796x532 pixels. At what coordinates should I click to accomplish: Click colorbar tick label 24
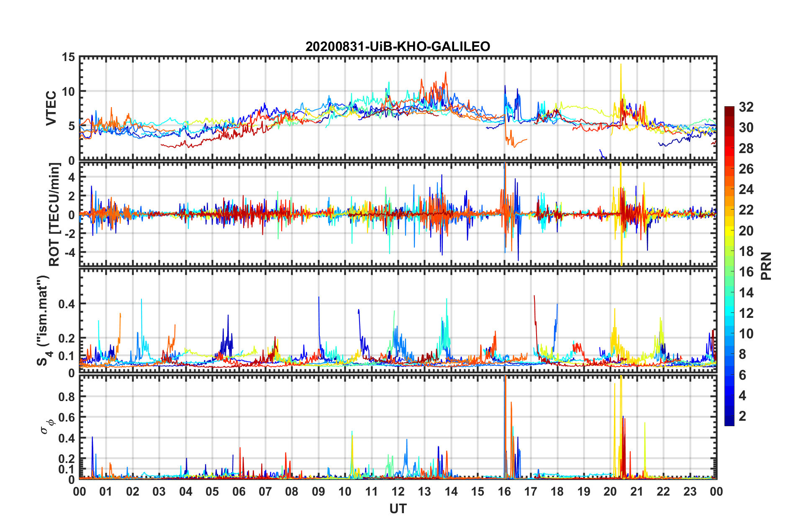(746, 189)
